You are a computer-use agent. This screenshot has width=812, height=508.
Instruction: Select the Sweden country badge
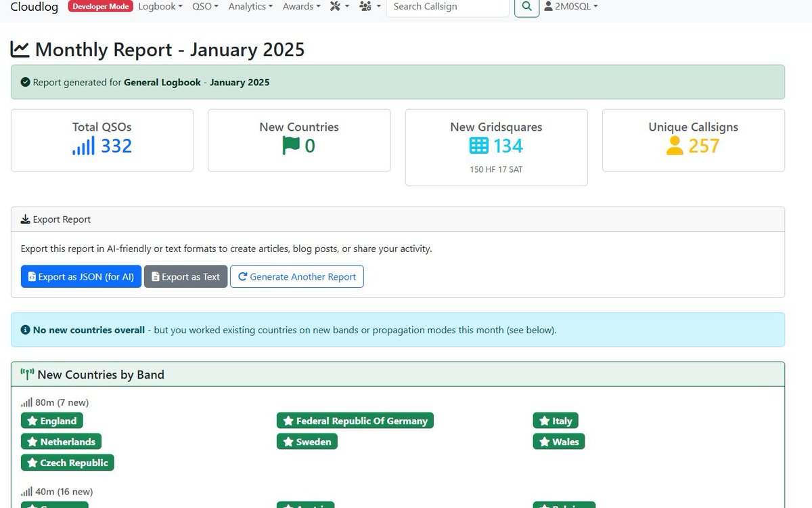307,441
